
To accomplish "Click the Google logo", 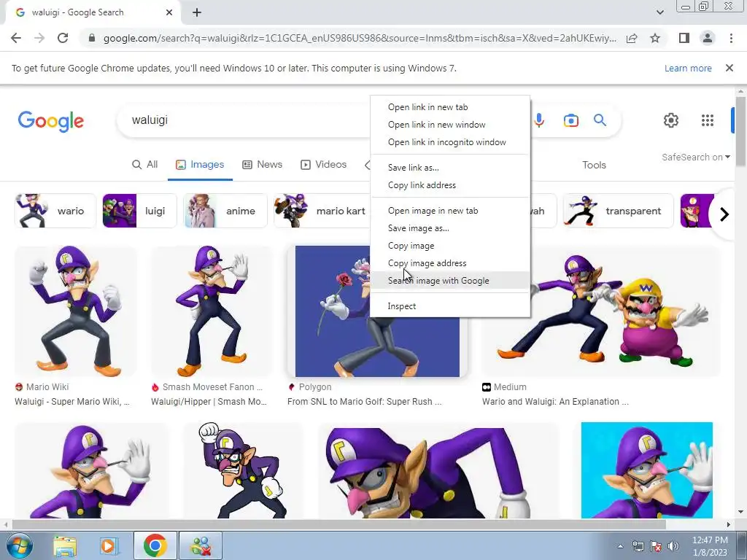I will [51, 121].
